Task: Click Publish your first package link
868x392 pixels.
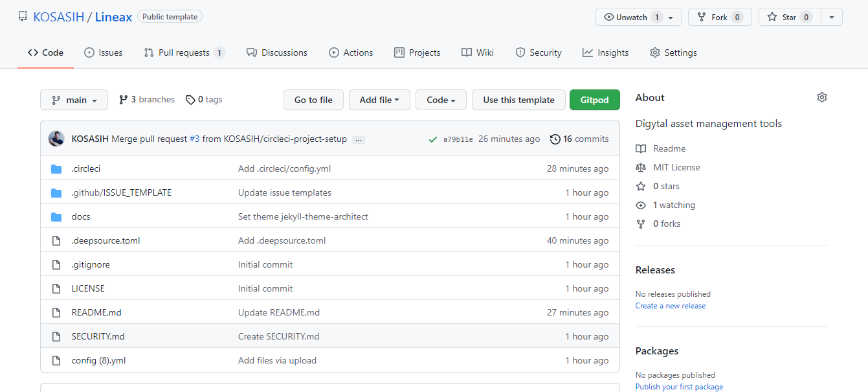Action: 679,387
